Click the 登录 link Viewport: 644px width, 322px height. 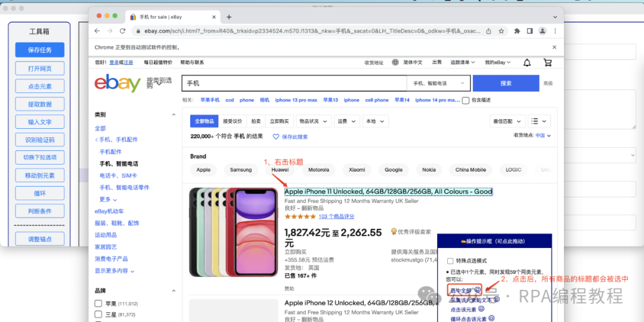(x=114, y=63)
